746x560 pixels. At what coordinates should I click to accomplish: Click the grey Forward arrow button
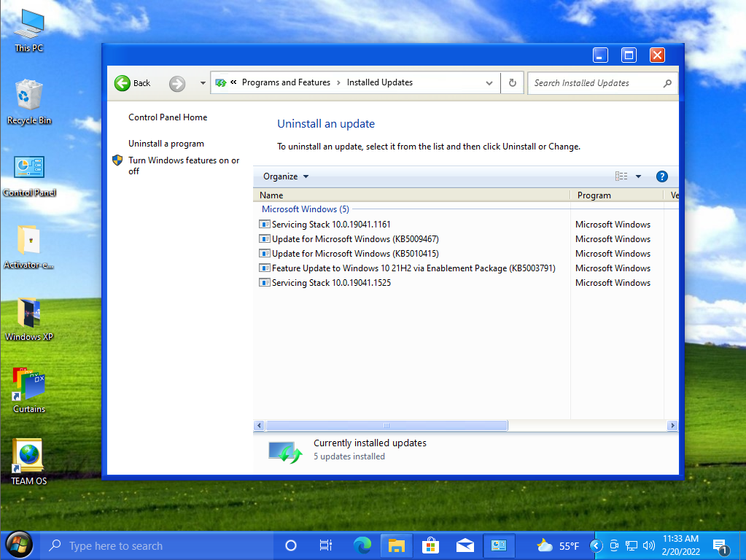point(177,84)
